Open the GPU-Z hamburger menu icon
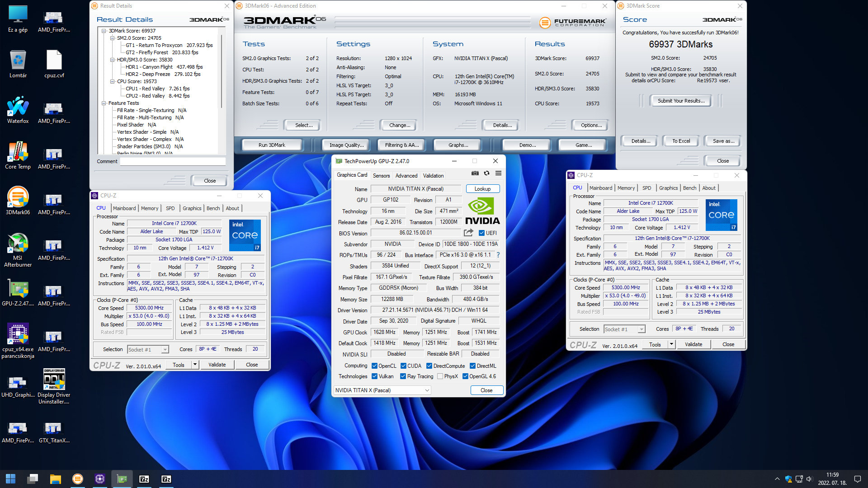 [x=498, y=173]
